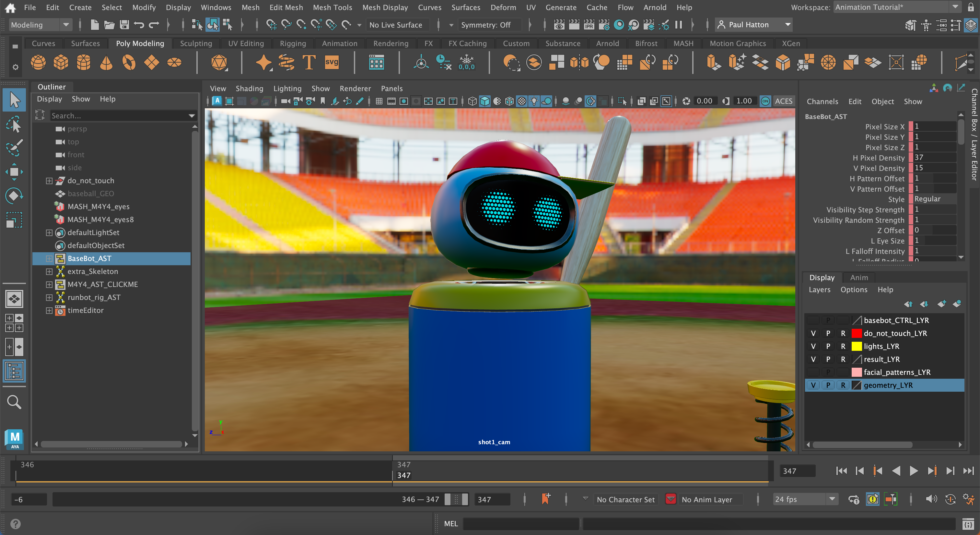The width and height of the screenshot is (980, 535).
Task: Click the yellow color swatch of lights_LYR
Action: (x=857, y=346)
